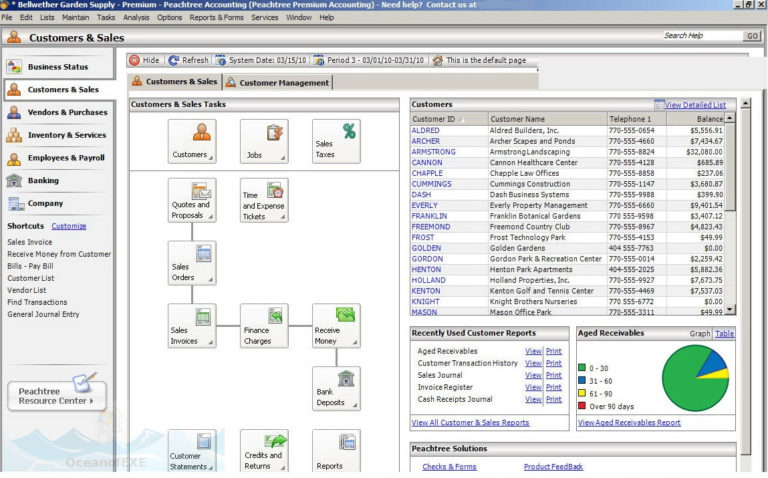
Task: Open the Reports & Forms menu
Action: point(217,17)
